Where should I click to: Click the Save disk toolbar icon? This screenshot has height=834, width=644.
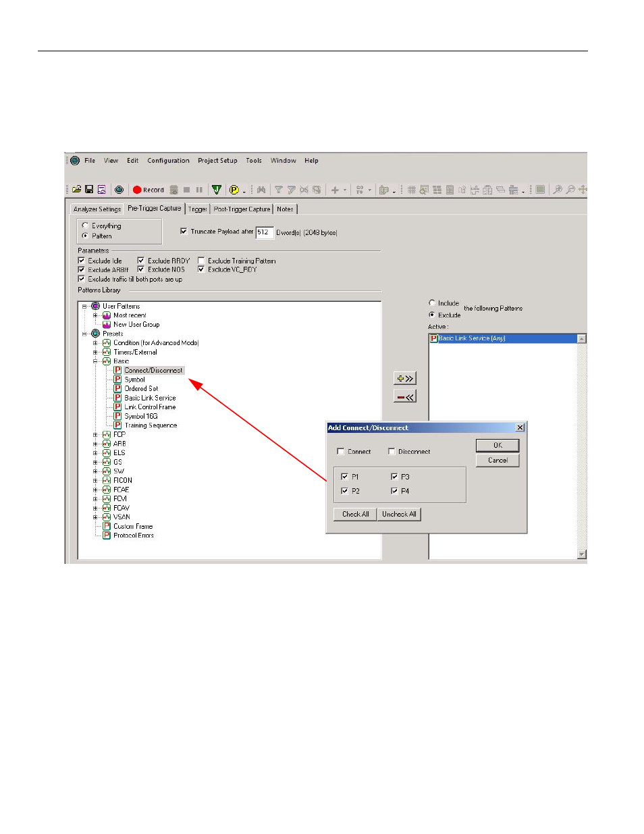pyautogui.click(x=89, y=190)
